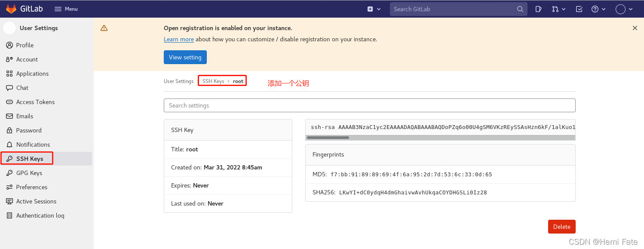This screenshot has height=249, width=644.
Task: Click the Active Sessions monitor icon
Action: [x=9, y=201]
